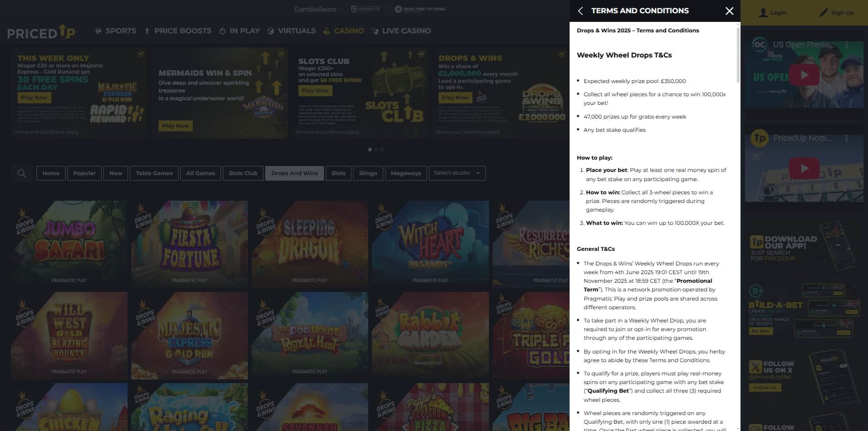Open the Slingo tab

click(x=368, y=173)
